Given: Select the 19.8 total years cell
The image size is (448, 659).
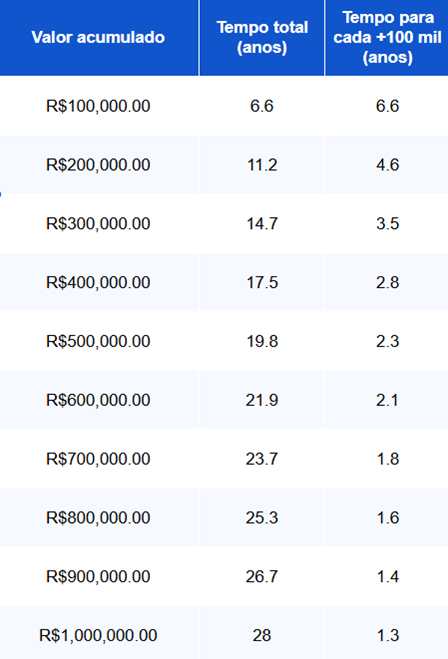Looking at the screenshot, I should click(x=262, y=341).
